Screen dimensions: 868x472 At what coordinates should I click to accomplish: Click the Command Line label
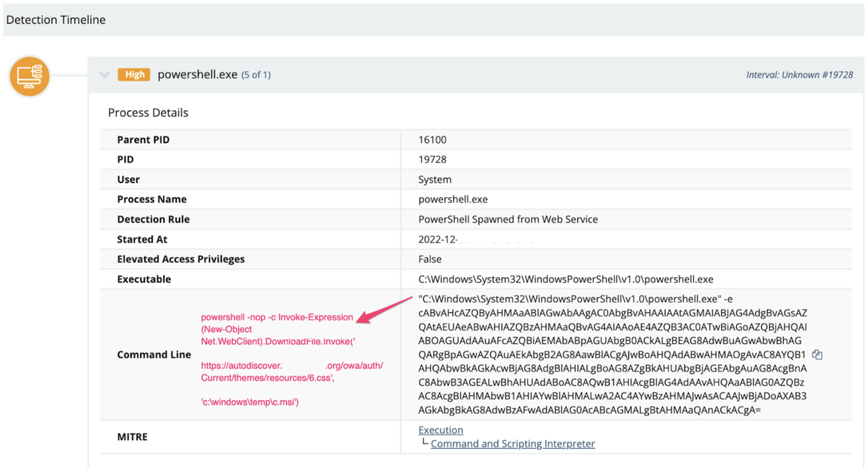[154, 355]
